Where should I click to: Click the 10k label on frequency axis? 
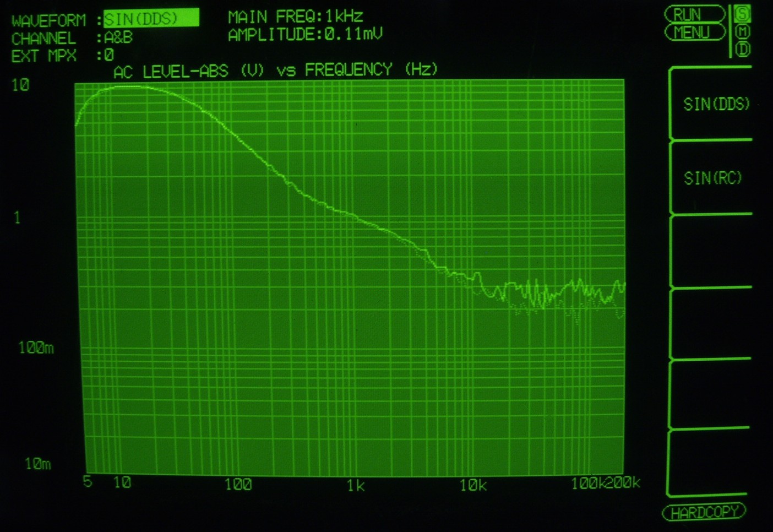click(473, 485)
